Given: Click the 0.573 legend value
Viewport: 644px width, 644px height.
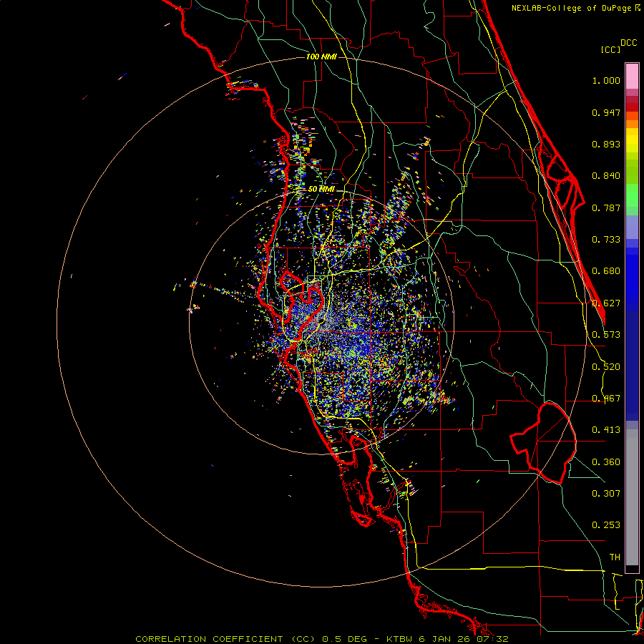Looking at the screenshot, I should point(606,335).
